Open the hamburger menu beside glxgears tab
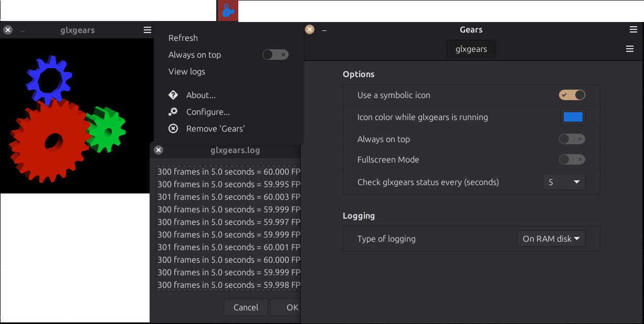Screen dimensions: 644x324 (x=630, y=49)
